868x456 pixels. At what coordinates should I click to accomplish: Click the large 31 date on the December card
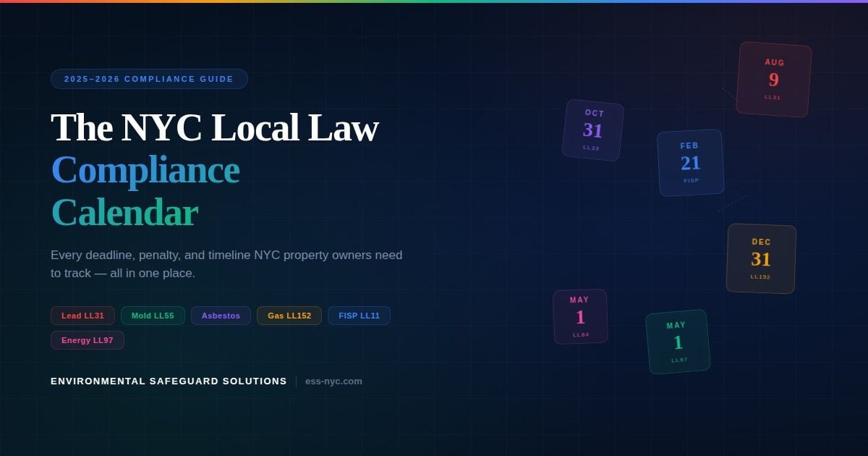point(759,258)
